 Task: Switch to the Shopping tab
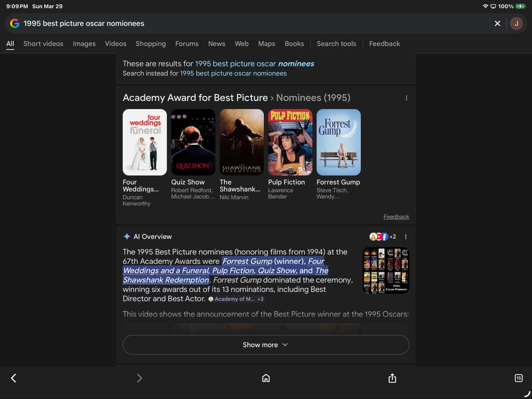coord(151,44)
